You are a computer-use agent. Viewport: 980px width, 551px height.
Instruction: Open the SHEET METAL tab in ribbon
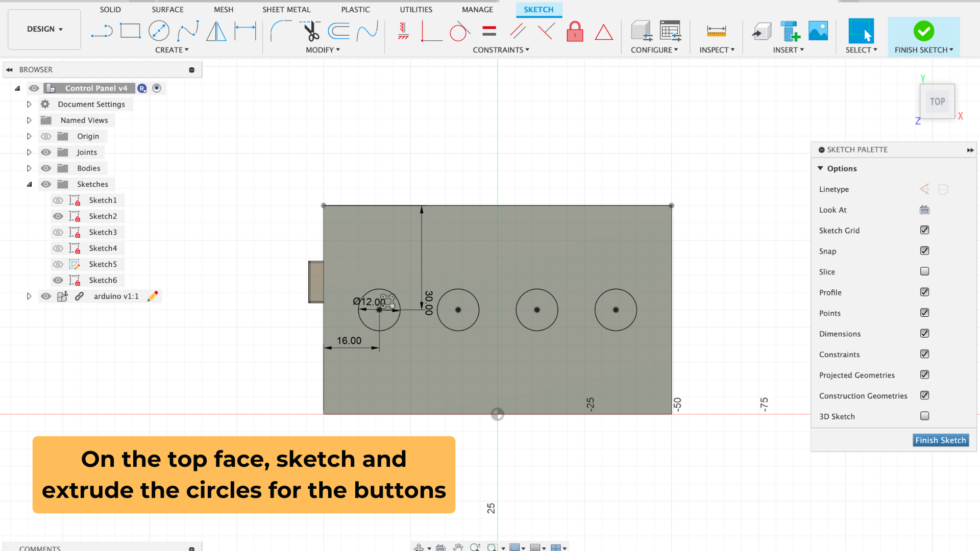coord(286,9)
